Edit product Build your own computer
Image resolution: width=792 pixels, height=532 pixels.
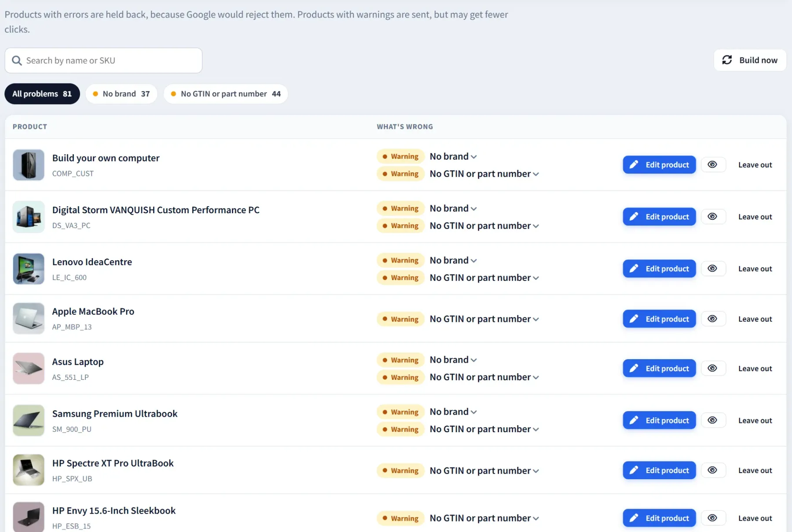click(659, 164)
